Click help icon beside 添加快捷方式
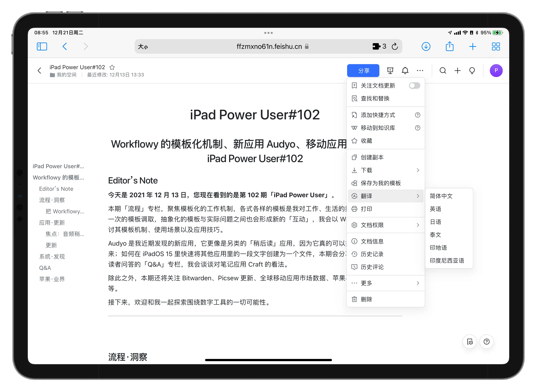This screenshot has width=537, height=392. pyautogui.click(x=418, y=115)
